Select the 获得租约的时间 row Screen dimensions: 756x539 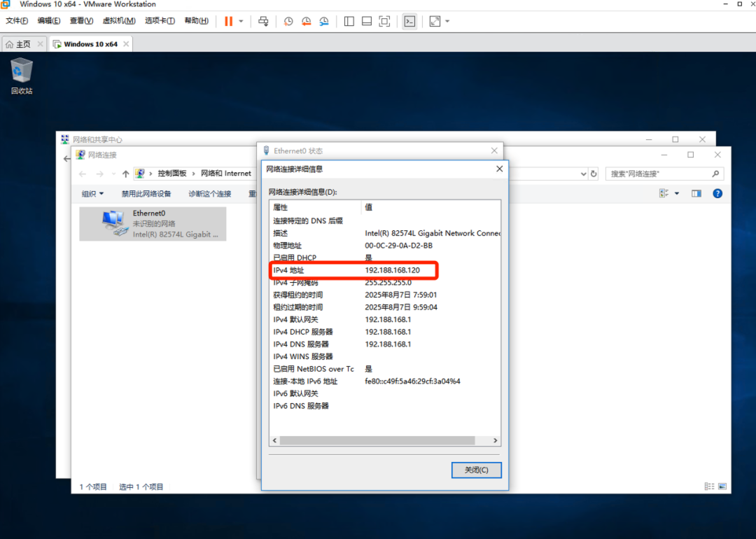(x=385, y=295)
